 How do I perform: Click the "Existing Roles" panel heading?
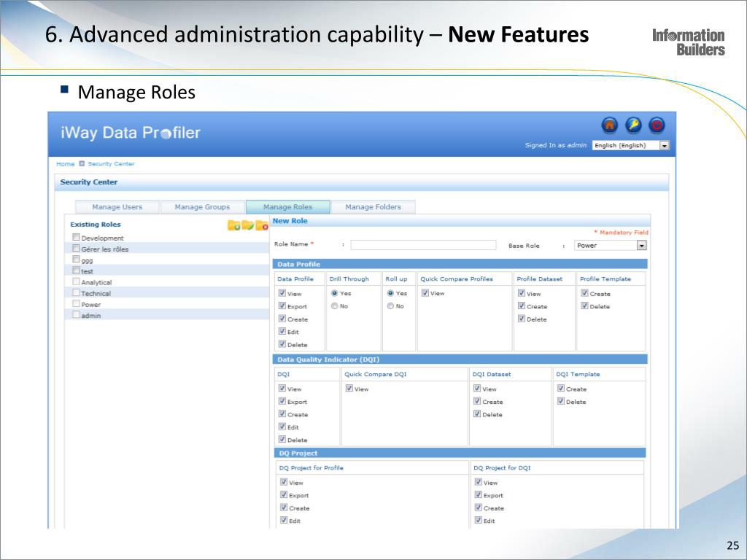96,225
